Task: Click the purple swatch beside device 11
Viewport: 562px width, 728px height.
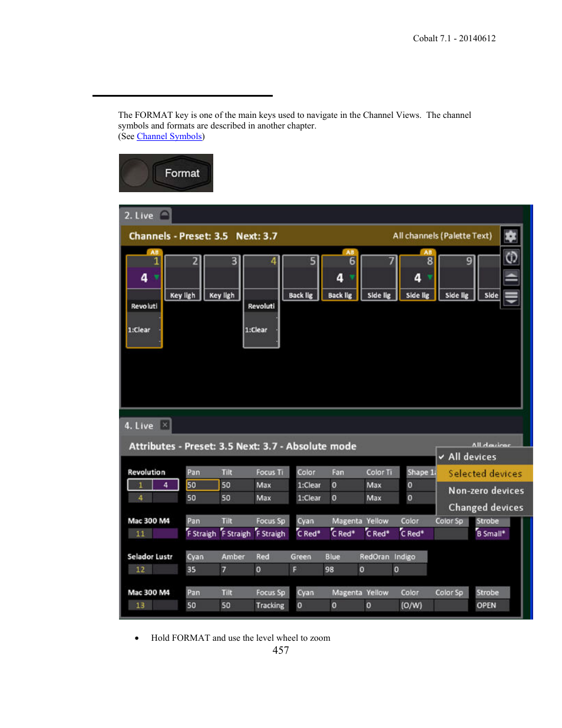Action: [x=165, y=533]
